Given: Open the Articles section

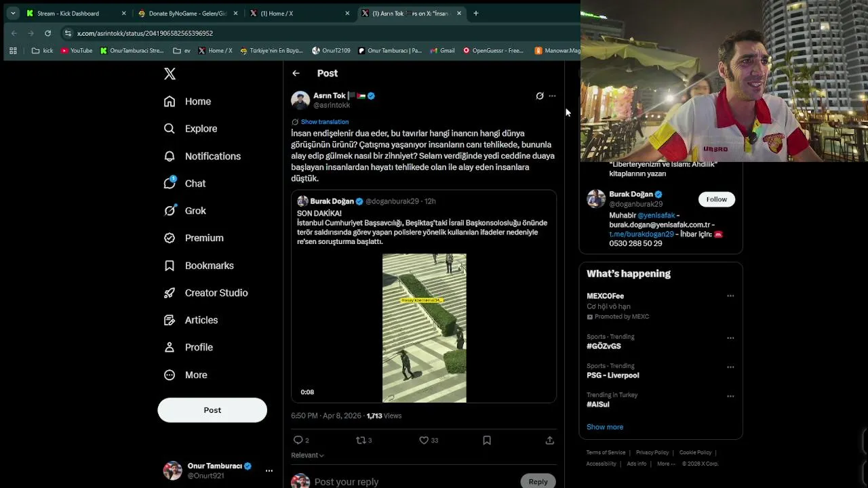Looking at the screenshot, I should click(191, 320).
